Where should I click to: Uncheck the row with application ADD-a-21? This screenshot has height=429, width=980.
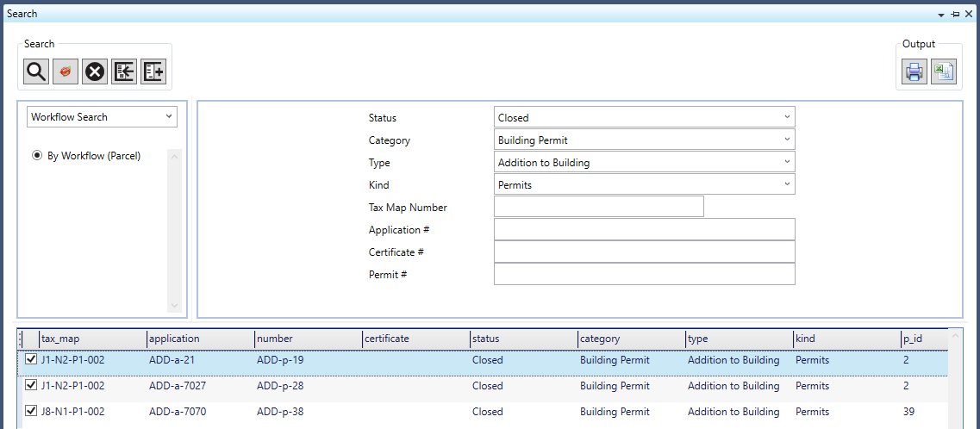pyautogui.click(x=32, y=360)
